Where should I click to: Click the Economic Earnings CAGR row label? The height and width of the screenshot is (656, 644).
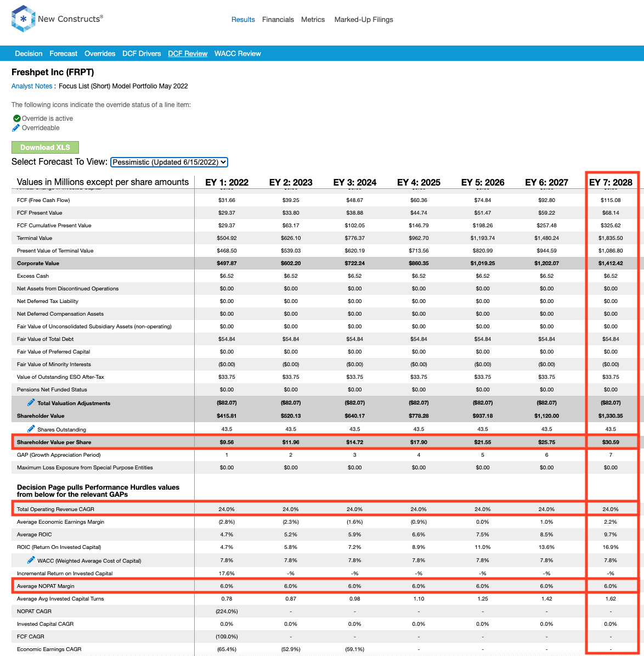(49, 649)
